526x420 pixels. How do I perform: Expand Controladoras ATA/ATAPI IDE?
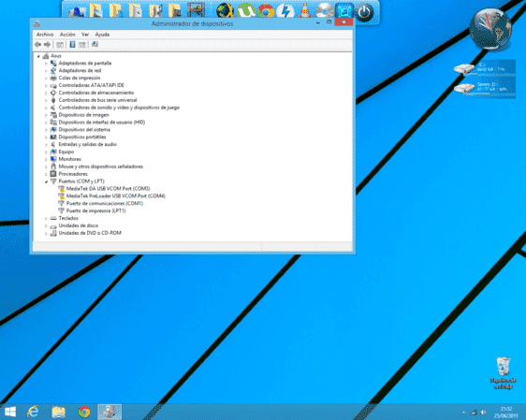(x=46, y=85)
